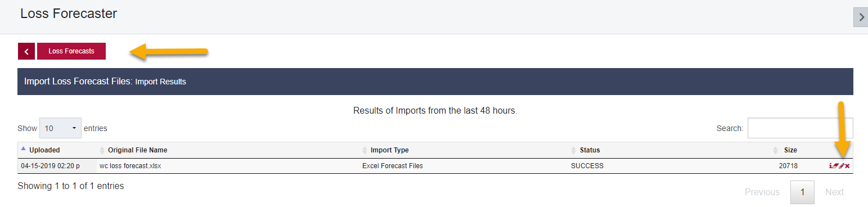Screen dimensions: 868x207
Task: Delete the import using the red X icon
Action: 847,166
